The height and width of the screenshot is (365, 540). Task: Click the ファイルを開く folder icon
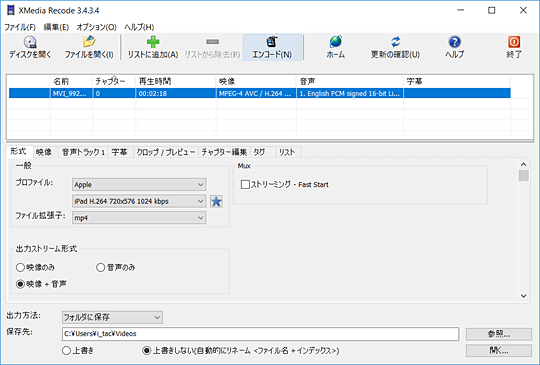coord(89,42)
